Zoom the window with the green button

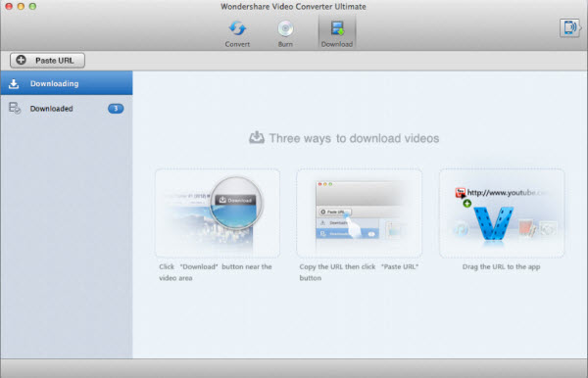coord(32,6)
